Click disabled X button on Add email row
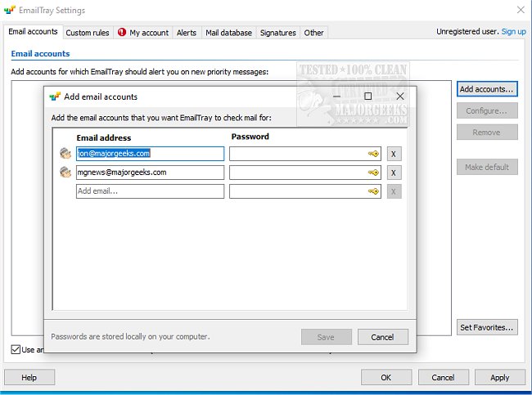 (394, 191)
